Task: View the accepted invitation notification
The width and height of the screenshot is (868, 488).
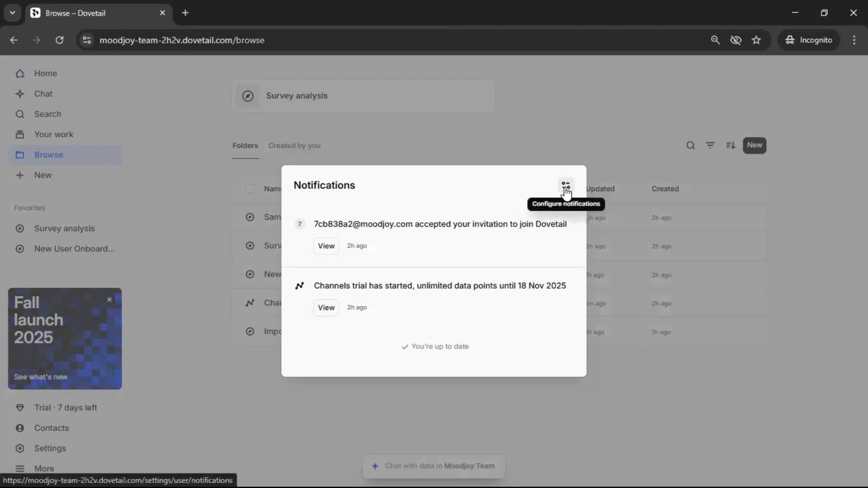Action: click(x=326, y=246)
